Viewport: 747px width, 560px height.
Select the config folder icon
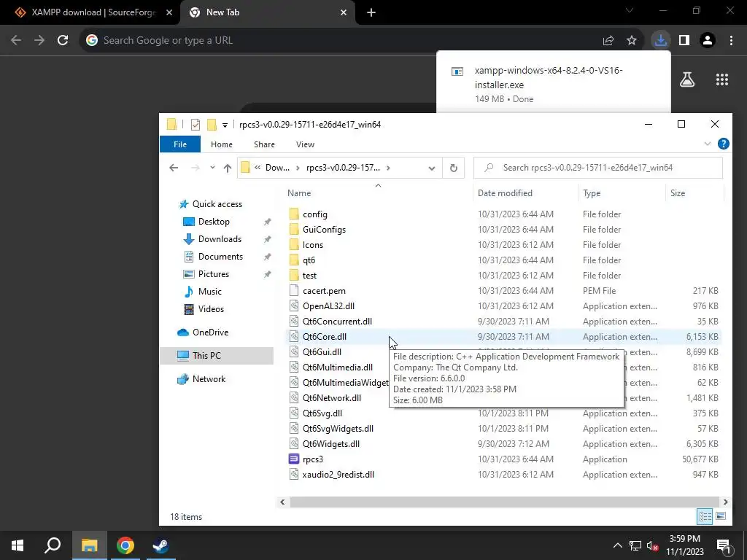pos(294,214)
